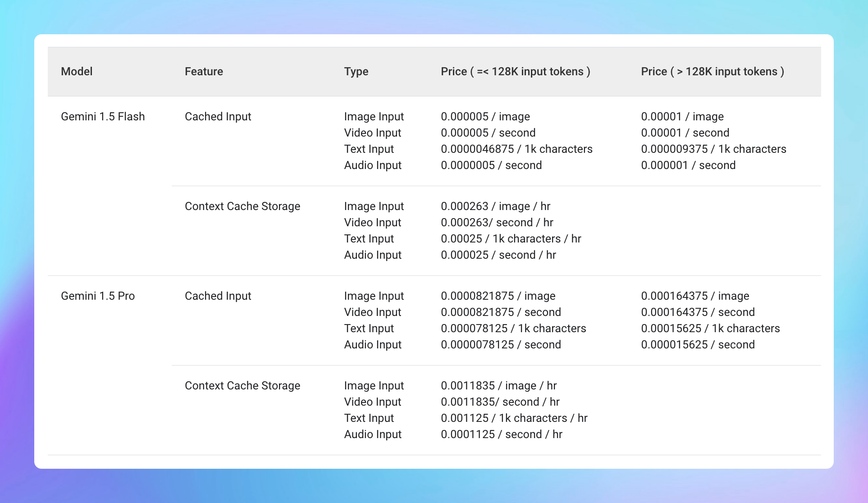Click Context Cache Storage for Gemini 1.5 Pro
The width and height of the screenshot is (868, 503).
click(242, 386)
